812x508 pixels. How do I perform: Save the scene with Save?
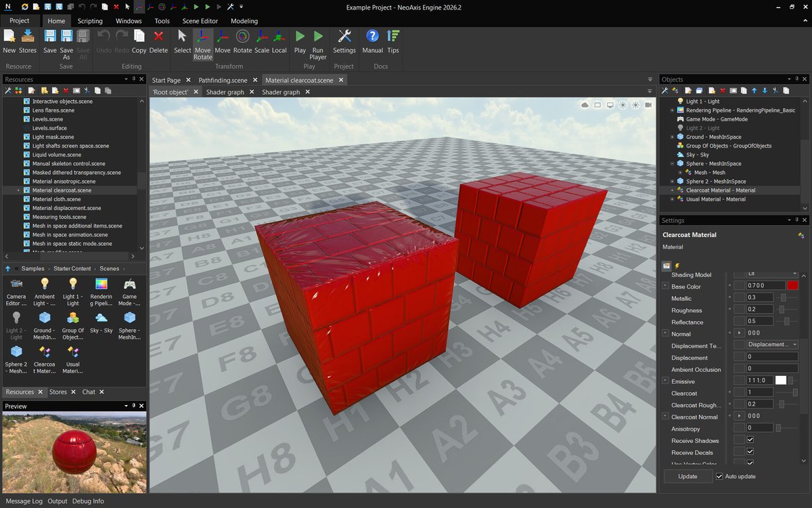50,41
